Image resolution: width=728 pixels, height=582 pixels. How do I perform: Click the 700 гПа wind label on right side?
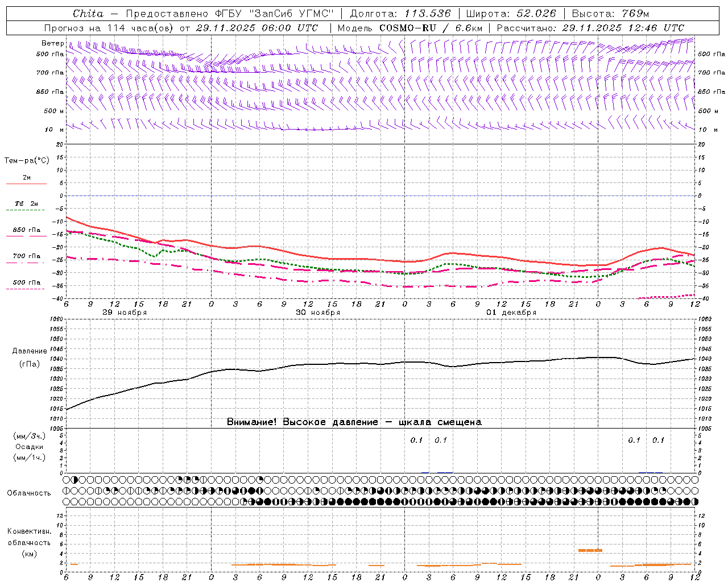tap(712, 73)
